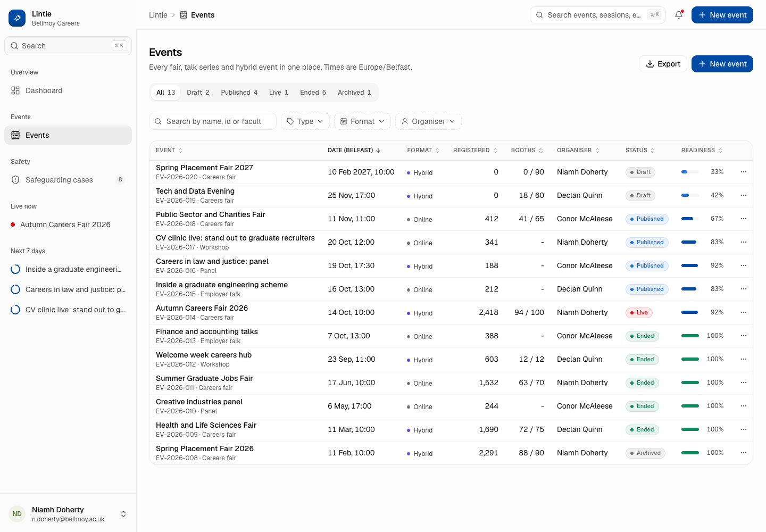Switch to the Ended tab
This screenshot has height=532, width=766.
[x=313, y=93]
